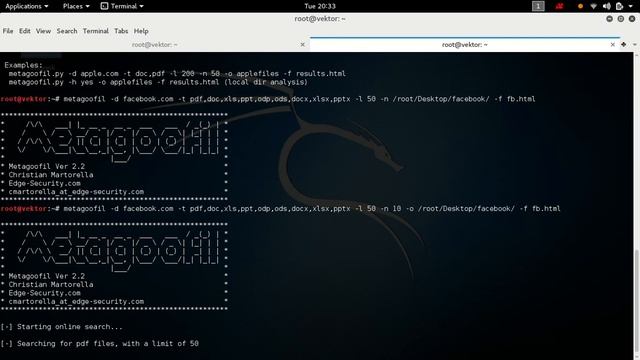Open the Edit menu
This screenshot has height=360, width=640.
click(x=24, y=31)
